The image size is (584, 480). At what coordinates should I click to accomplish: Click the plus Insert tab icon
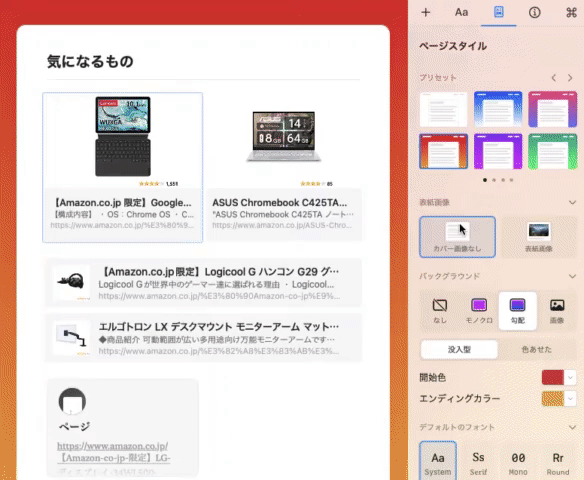pyautogui.click(x=425, y=12)
